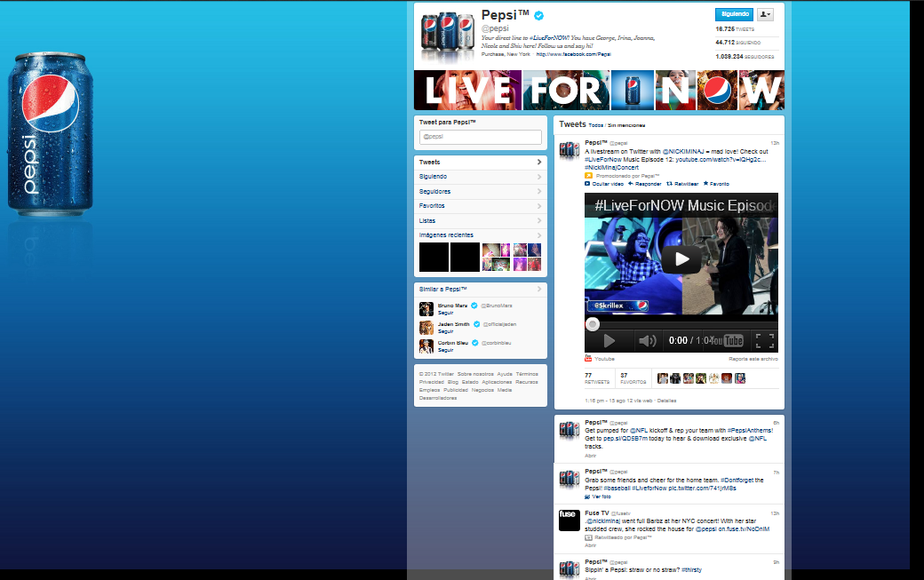Click inside the Tweet para Pepsi™ input field
Viewport: 924px width, 580px height.
point(480,137)
